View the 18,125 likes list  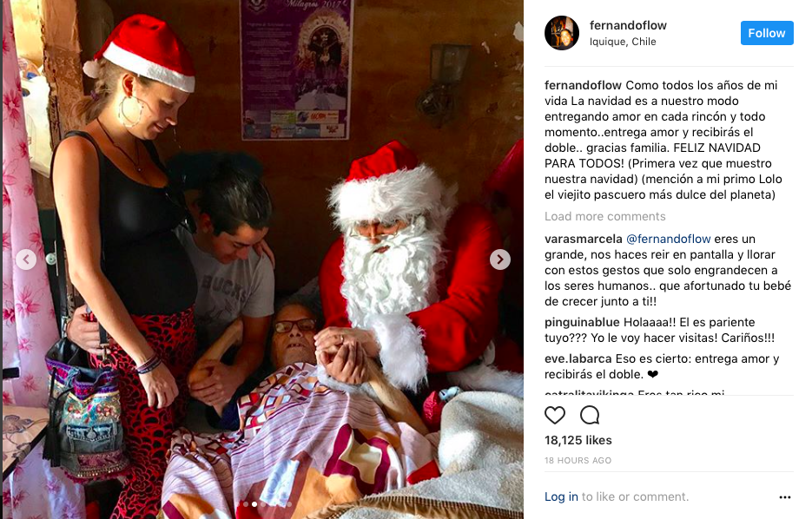click(578, 440)
